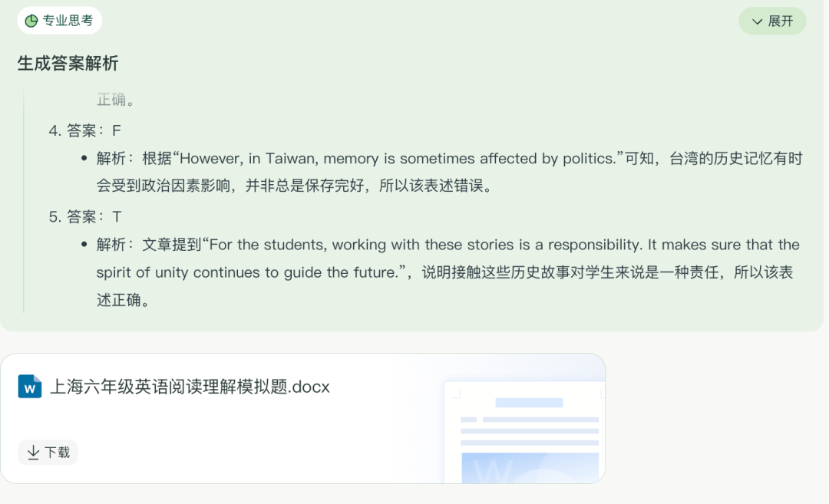Click the '4. 答案：F' line
The width and height of the screenshot is (829, 504).
coord(85,130)
